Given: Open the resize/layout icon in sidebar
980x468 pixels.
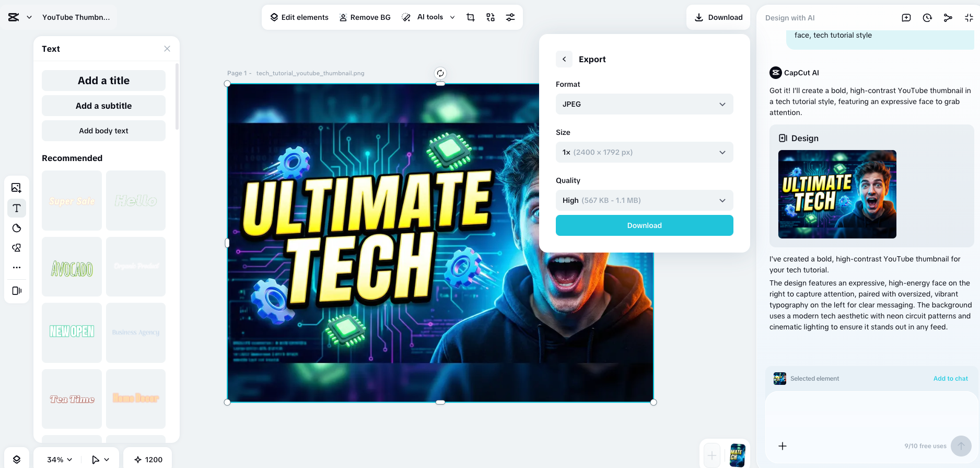Looking at the screenshot, I should (x=17, y=291).
